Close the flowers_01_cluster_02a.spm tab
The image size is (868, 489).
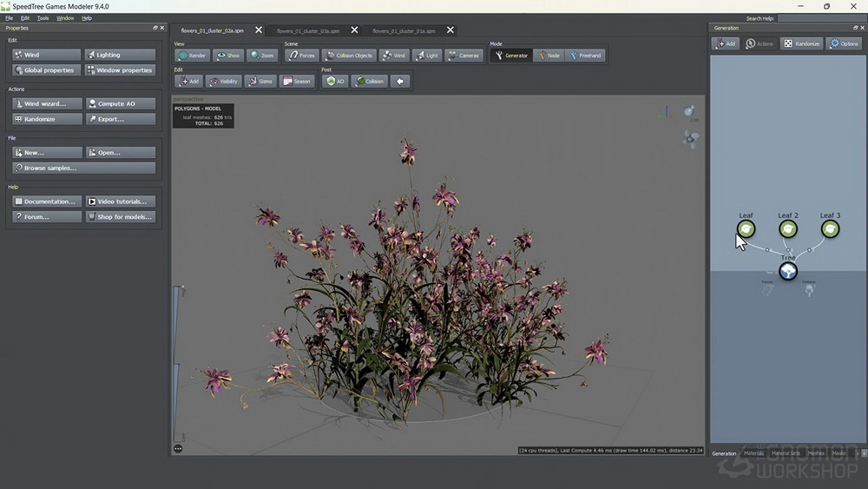point(259,30)
